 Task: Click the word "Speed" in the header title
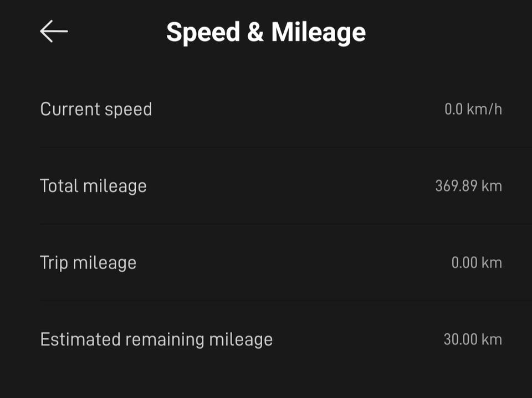pos(203,32)
